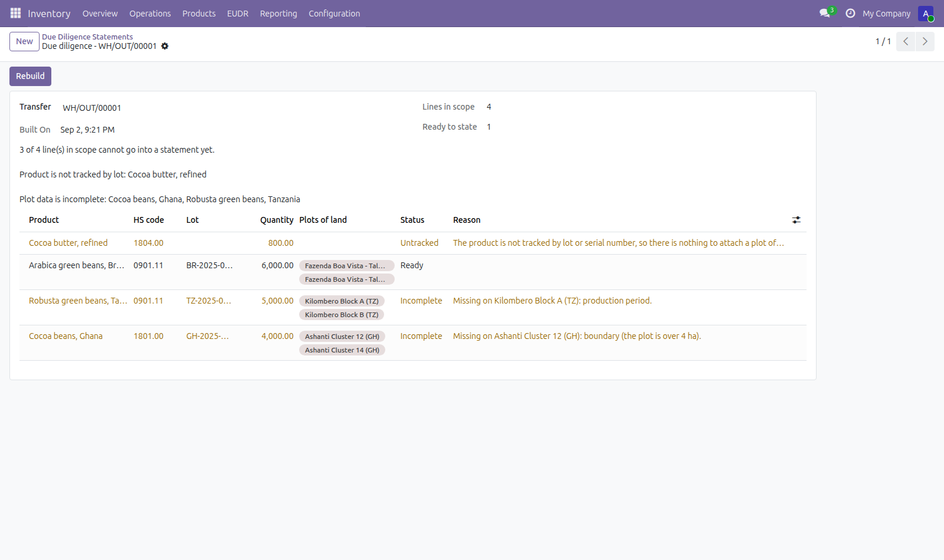
Task: Click the Kilombero Block B (TZ) tag
Action: coord(342,315)
